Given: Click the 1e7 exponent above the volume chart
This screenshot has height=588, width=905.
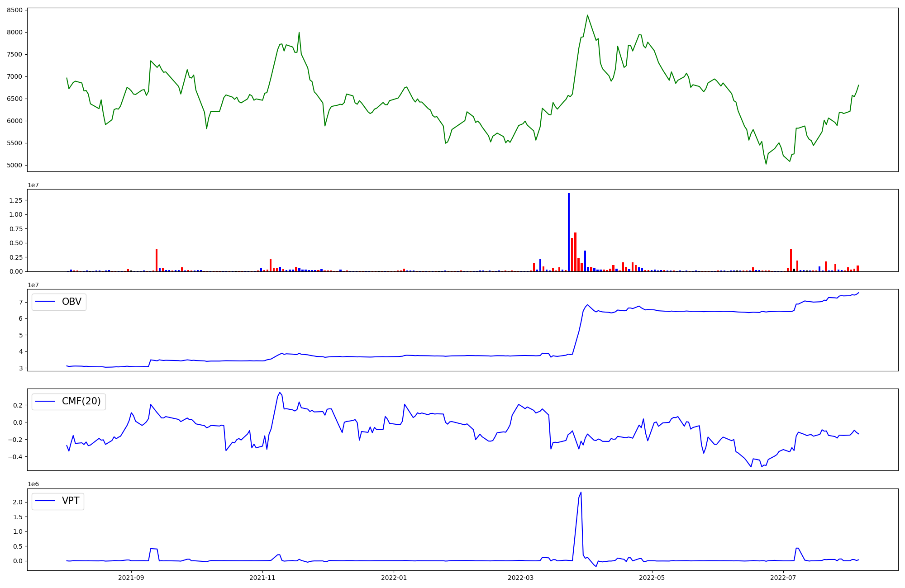Looking at the screenshot, I should 33,185.
